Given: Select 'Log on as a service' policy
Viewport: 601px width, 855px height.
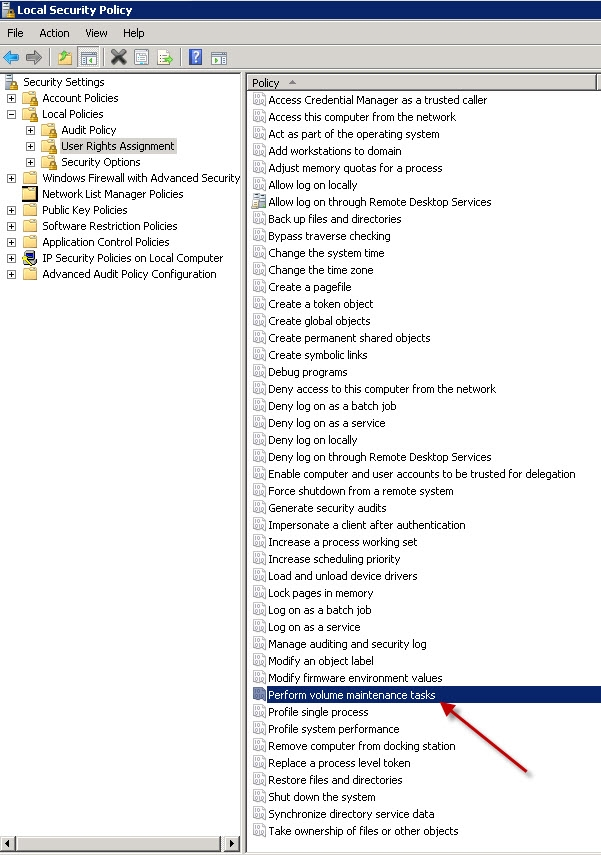Looking at the screenshot, I should click(314, 627).
